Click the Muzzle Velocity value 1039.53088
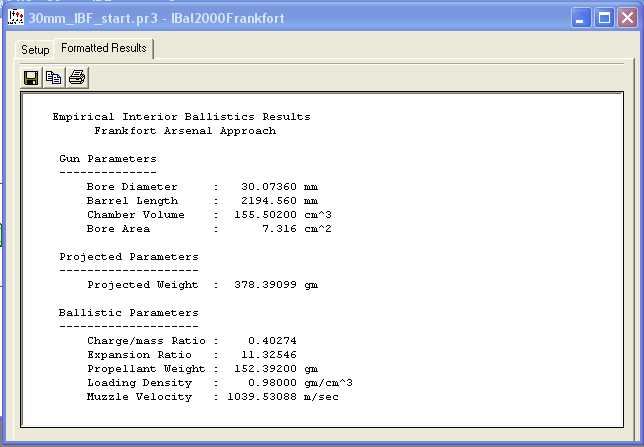This screenshot has width=644, height=447. coord(269,397)
